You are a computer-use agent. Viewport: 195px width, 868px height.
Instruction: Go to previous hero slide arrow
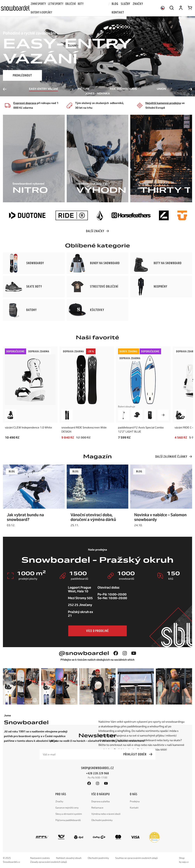pyautogui.click(x=5, y=89)
